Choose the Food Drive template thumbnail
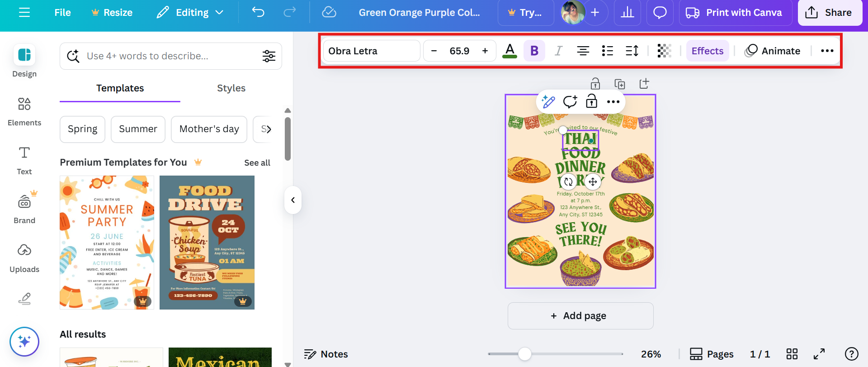 point(207,243)
